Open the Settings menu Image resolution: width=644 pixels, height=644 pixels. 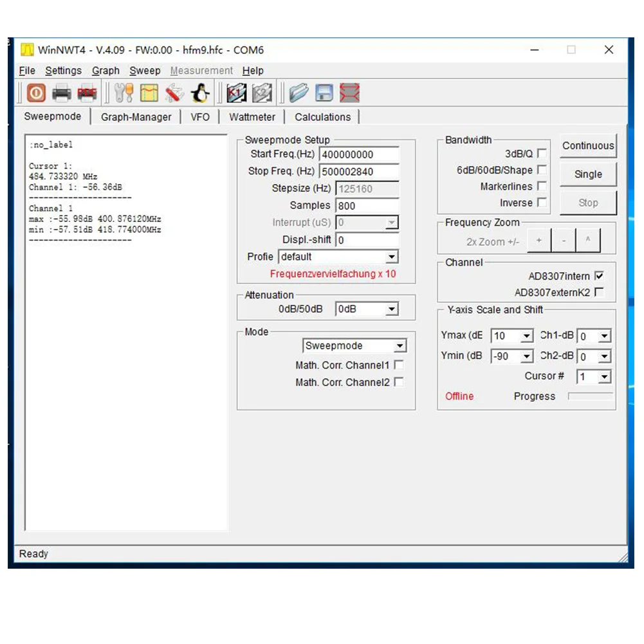[63, 71]
